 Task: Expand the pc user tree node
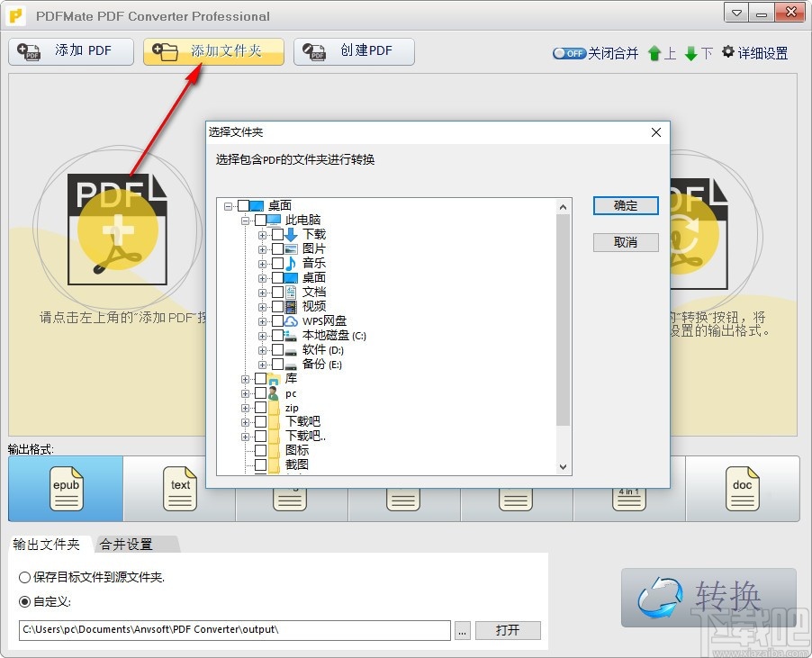tap(245, 394)
